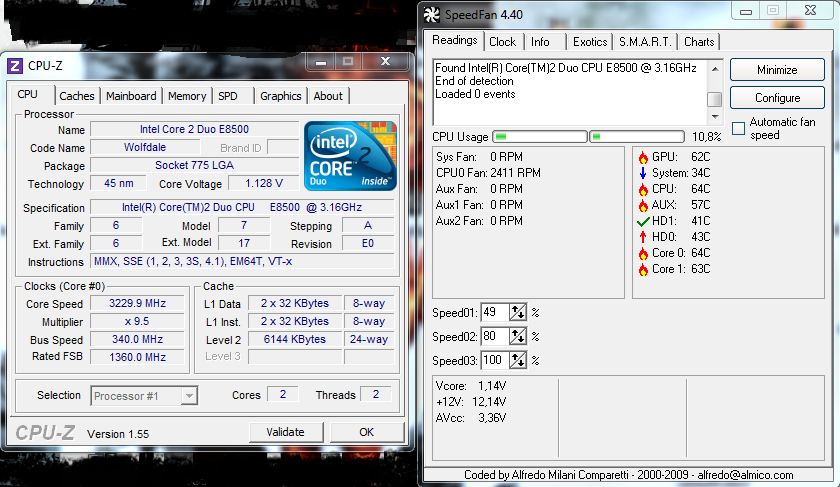
Task: Click the Intel Core 2 Duo logo
Action: click(x=350, y=156)
